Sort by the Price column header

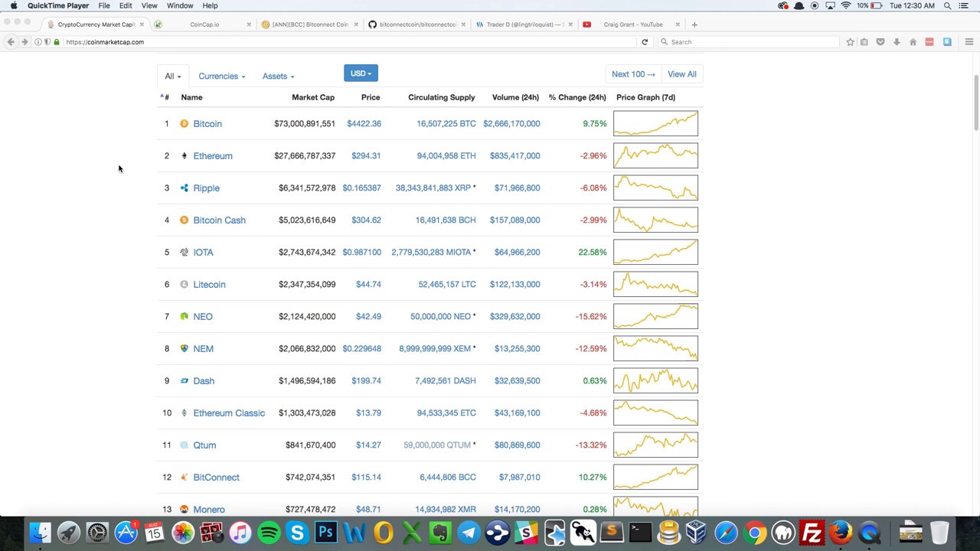(371, 97)
